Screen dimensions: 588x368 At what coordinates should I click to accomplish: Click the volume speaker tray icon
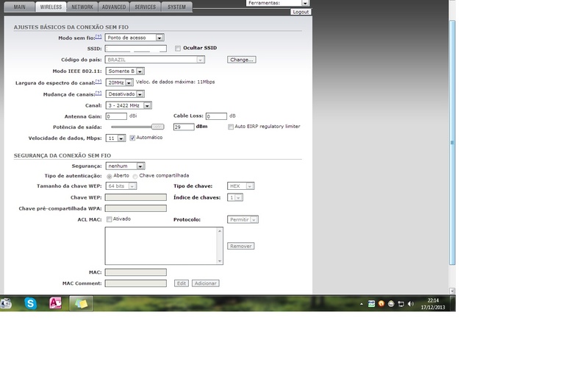[x=411, y=304]
